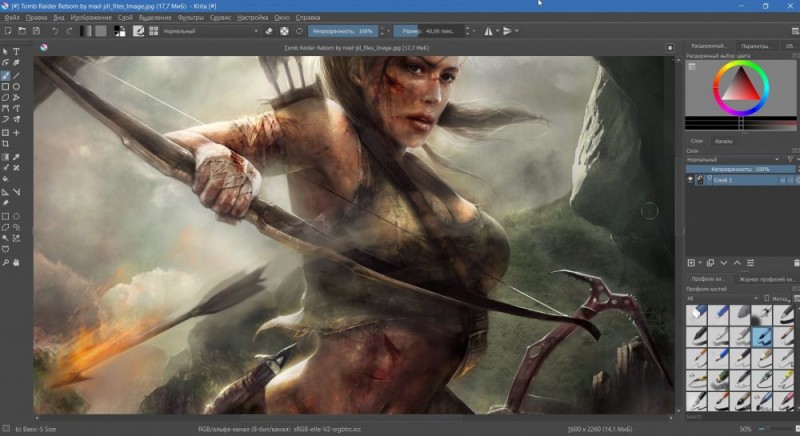Select the Rectangle tool
The image size is (800, 436).
(x=5, y=87)
